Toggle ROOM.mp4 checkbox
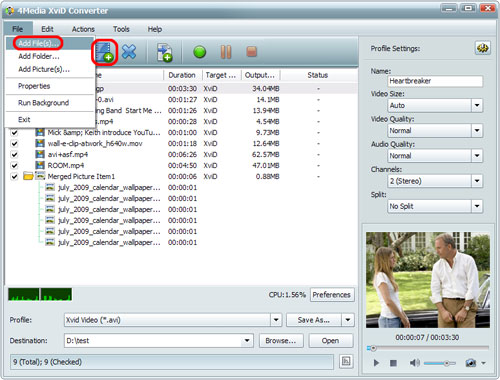The height and width of the screenshot is (380, 500). 14,166
